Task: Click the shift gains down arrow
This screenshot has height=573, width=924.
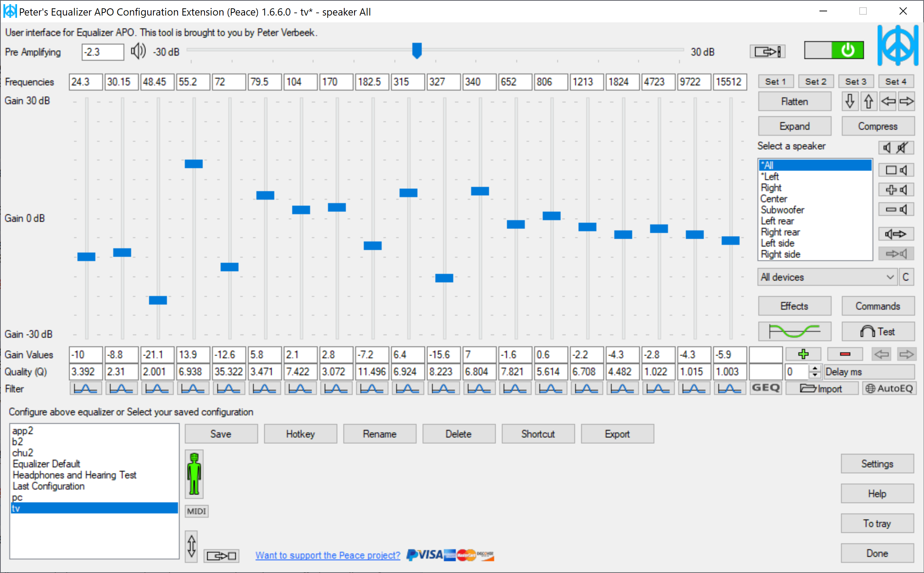Action: tap(850, 102)
